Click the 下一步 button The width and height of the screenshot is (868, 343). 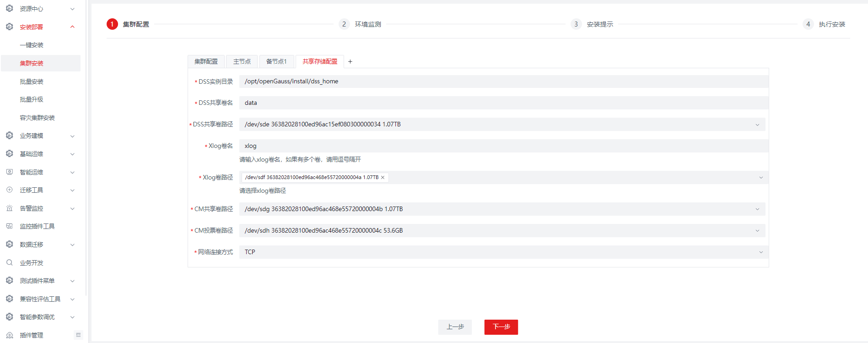[501, 327]
